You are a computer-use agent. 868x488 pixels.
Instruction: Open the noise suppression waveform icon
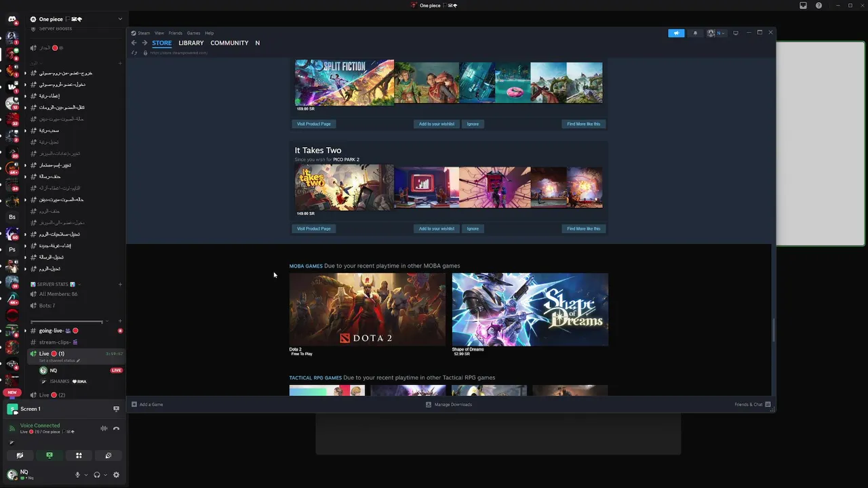click(x=104, y=428)
